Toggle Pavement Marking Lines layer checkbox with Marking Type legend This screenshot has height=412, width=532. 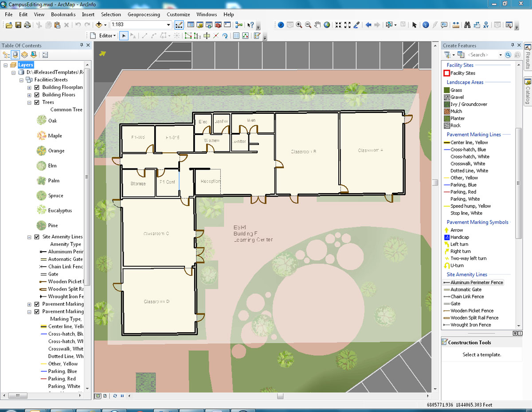(x=37, y=312)
